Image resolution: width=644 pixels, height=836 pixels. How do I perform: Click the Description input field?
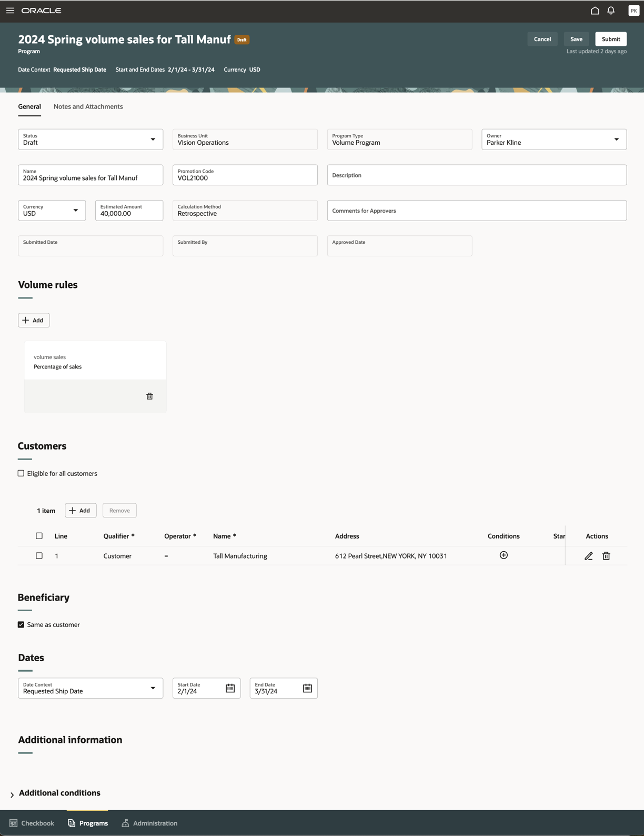click(476, 175)
